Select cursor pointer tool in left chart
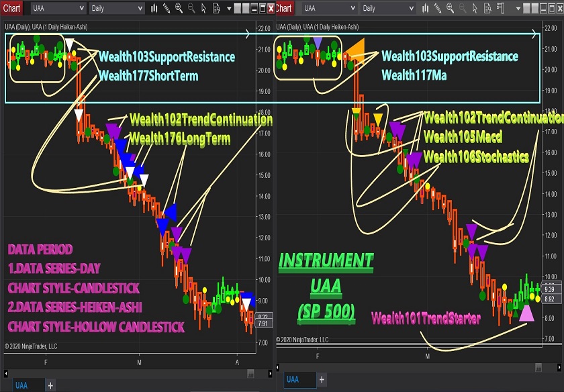 click(203, 8)
